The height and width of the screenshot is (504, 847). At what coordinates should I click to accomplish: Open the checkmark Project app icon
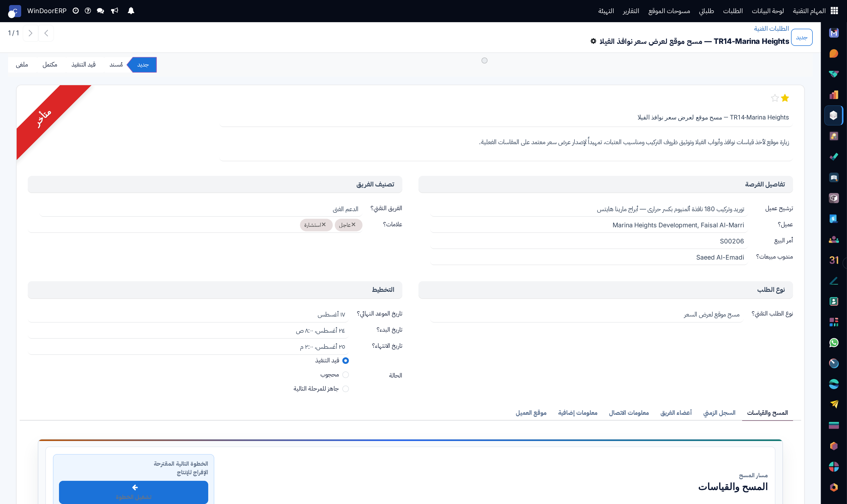(x=834, y=157)
